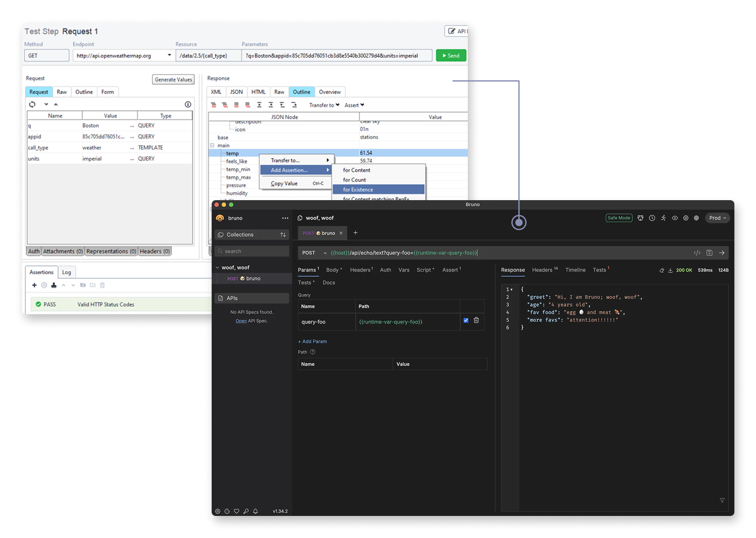Image resolution: width=756 pixels, height=538 pixels.
Task: Click the refresh parameters icon in Request panel
Action: (33, 105)
